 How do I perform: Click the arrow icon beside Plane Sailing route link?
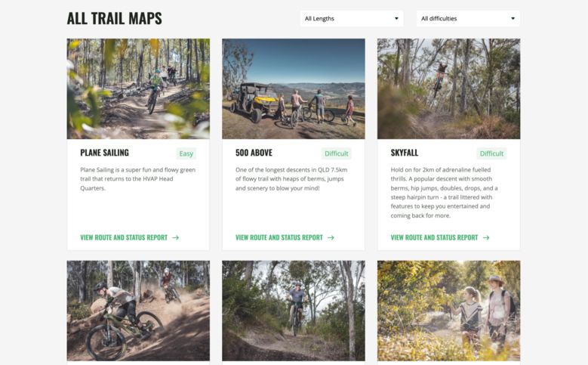tap(176, 238)
